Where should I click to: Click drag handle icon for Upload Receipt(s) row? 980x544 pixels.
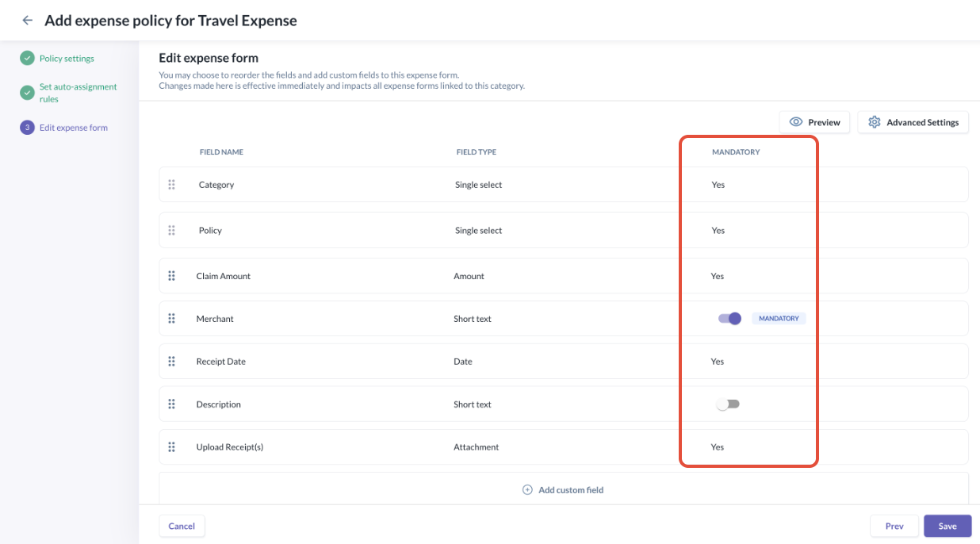coord(171,447)
